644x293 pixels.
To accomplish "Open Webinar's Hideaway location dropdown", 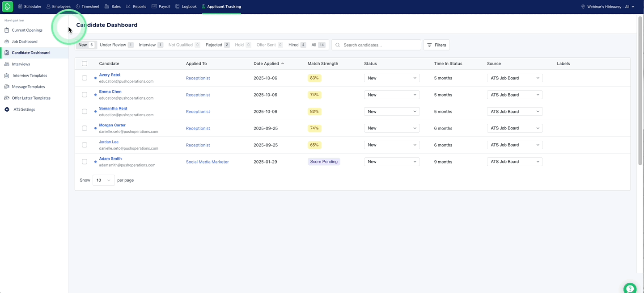I will [x=608, y=7].
